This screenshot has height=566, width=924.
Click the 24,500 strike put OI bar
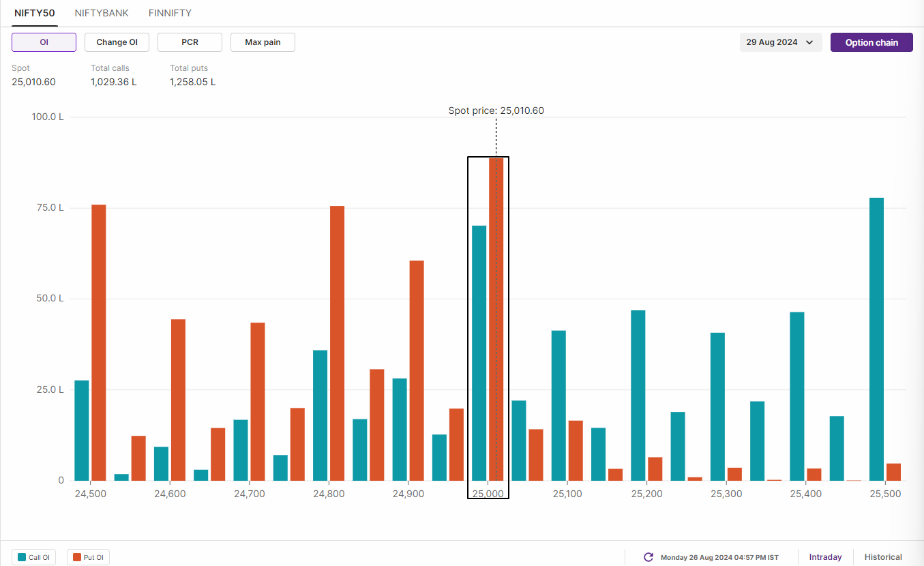(x=99, y=342)
